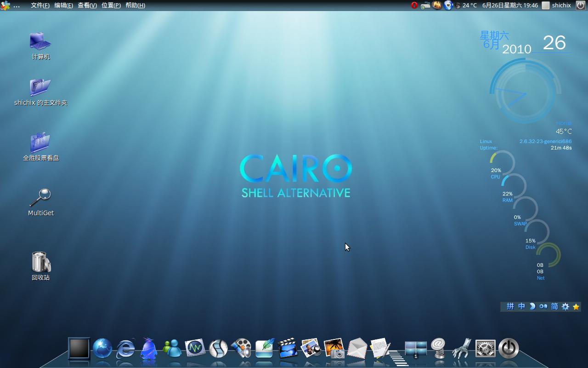Click the main menu icon in top-left corner

pos(6,6)
